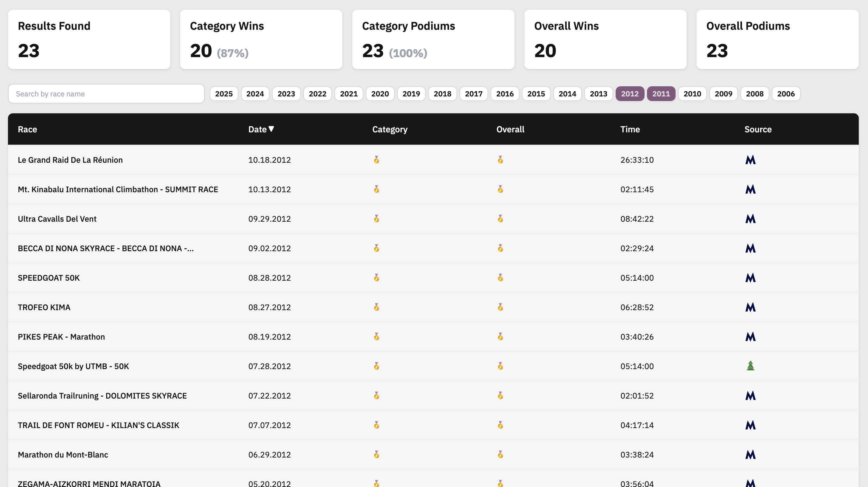Open the M source icon for PIKES PEAK - Marathon
Viewport: 868px width, 487px height.
coord(750,337)
